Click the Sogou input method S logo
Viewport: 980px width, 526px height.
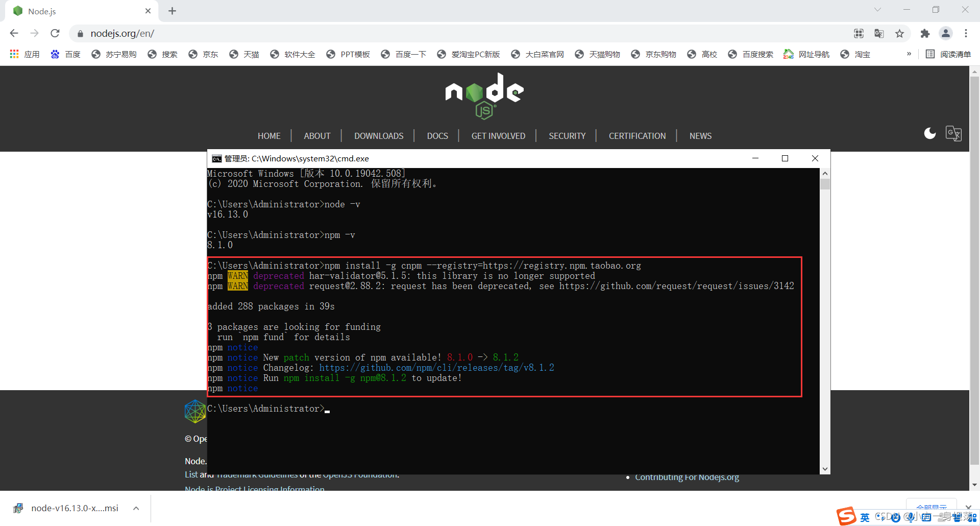846,516
